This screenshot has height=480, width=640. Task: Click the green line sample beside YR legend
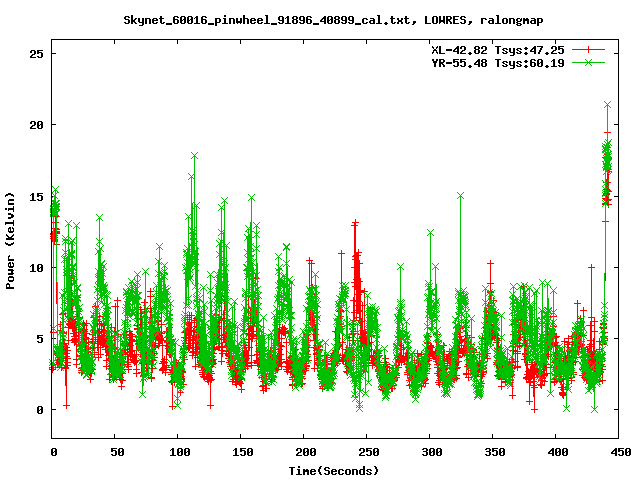coord(588,62)
